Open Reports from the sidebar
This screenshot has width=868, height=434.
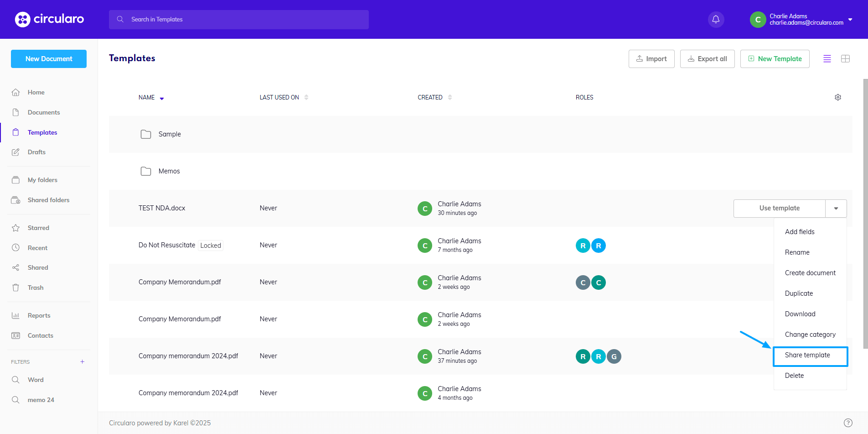[39, 315]
